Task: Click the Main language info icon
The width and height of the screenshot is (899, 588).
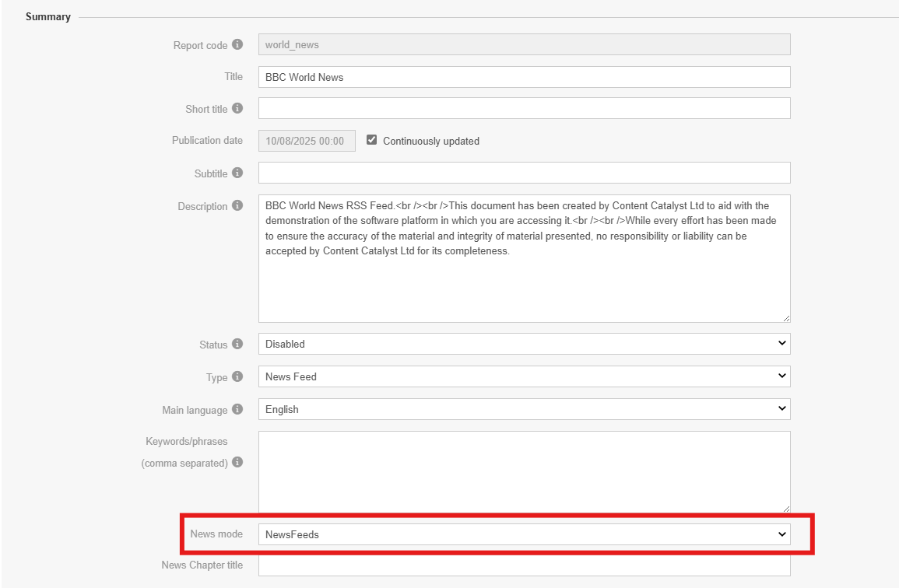Action: [x=237, y=409]
